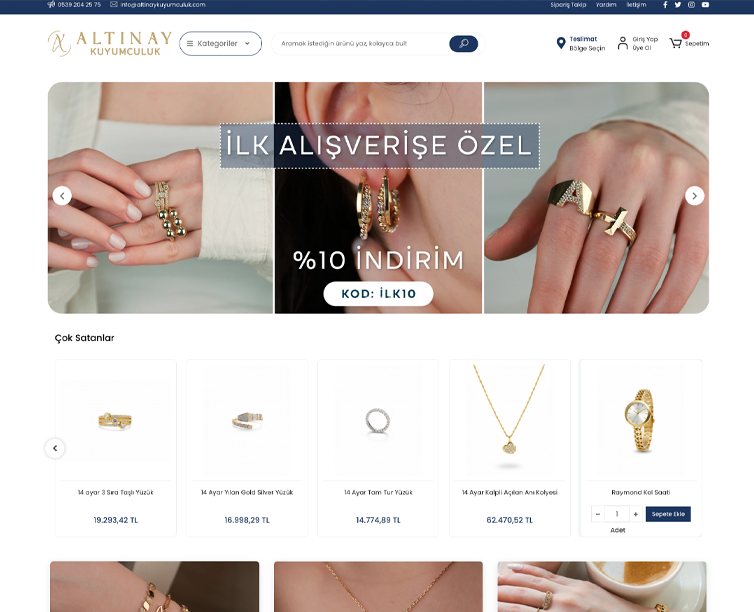Open the Sepetim shopping cart icon

(676, 43)
